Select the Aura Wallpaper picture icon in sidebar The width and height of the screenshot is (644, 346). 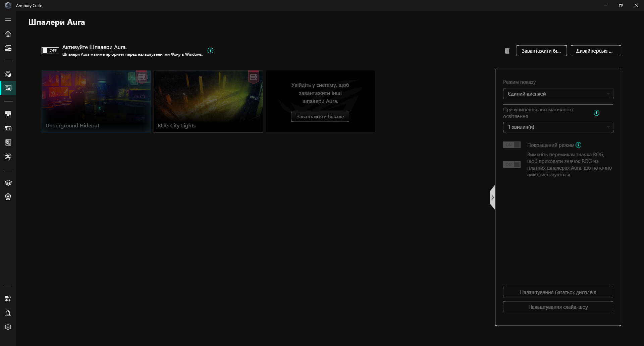point(8,88)
